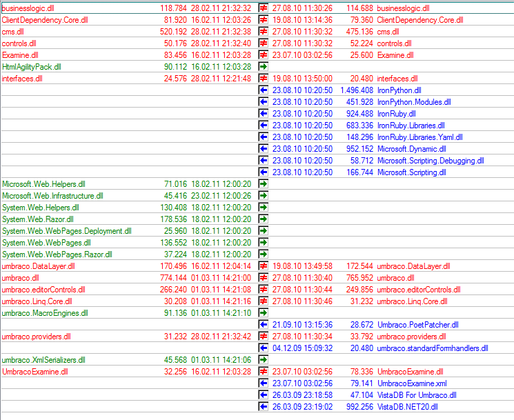Select Microsoft.Web.Infrastructure.dll file name
Screen dimensions: 514x420
(52, 196)
